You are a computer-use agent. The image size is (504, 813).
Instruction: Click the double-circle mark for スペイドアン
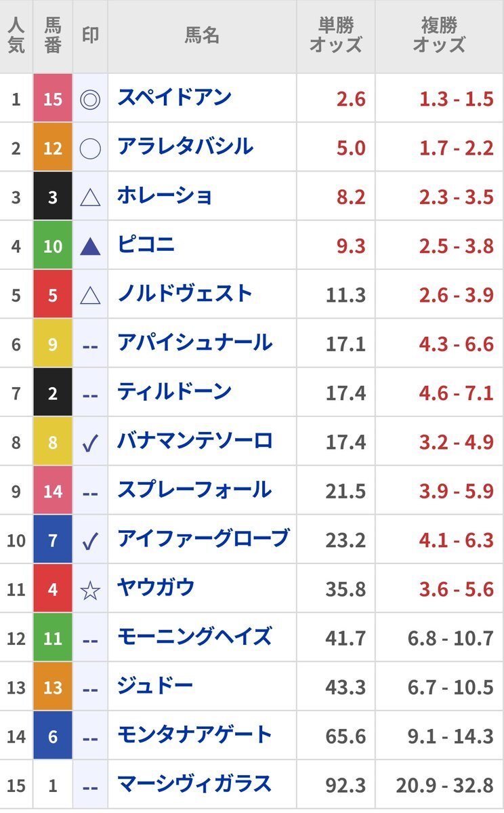pyautogui.click(x=90, y=99)
